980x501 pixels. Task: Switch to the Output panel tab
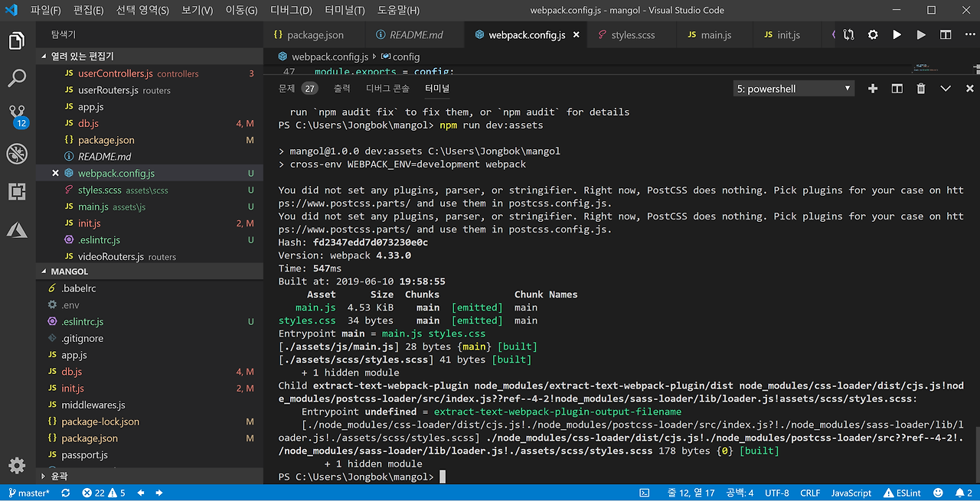[341, 89]
